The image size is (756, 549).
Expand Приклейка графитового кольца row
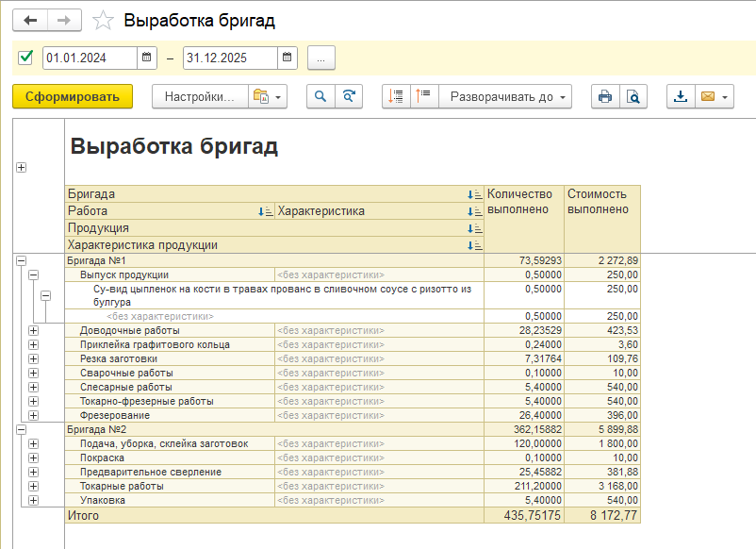[33, 344]
